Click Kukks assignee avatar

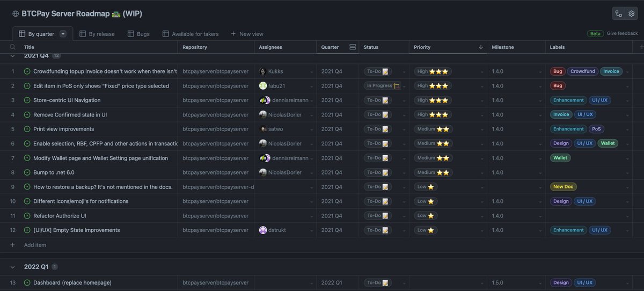coord(263,71)
